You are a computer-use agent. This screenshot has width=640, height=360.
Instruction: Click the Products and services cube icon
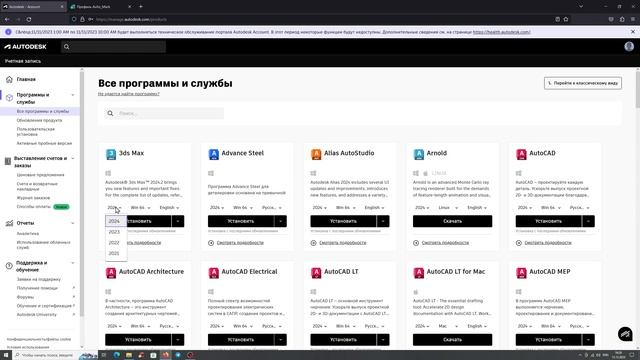[9, 98]
